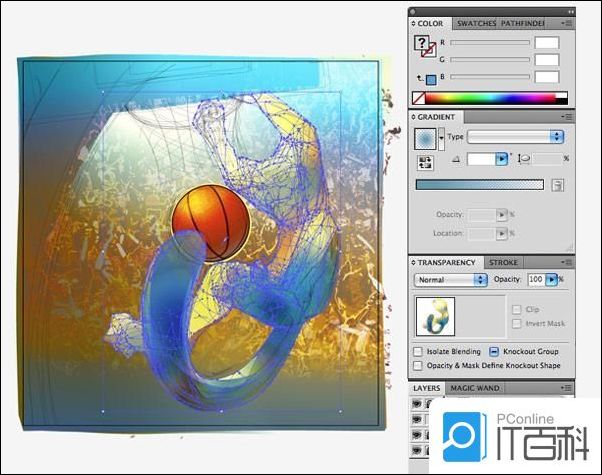Cycle Gradient panel view via arrows beside GRADIENT
This screenshot has width=602, height=475.
coord(413,117)
